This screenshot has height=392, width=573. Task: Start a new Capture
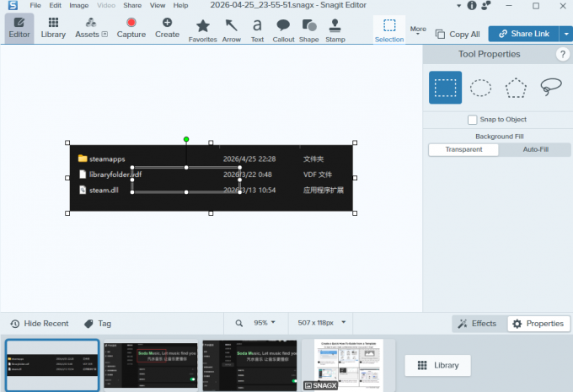(131, 28)
